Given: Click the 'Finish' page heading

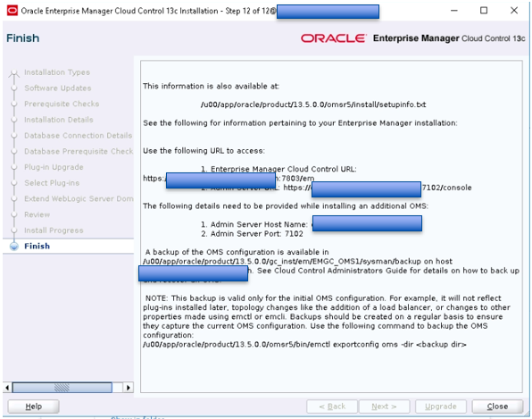Looking at the screenshot, I should pyautogui.click(x=22, y=38).
